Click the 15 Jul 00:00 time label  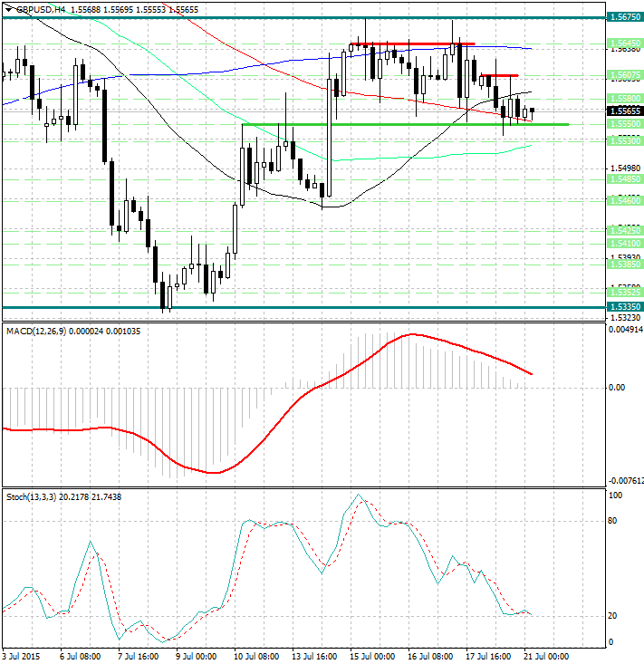click(x=371, y=657)
